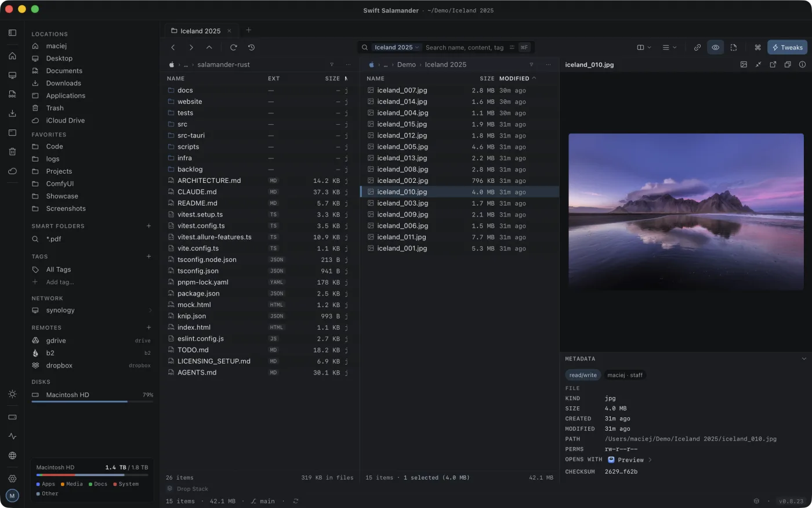The width and height of the screenshot is (812, 508).
Task: Open the list view mode dropdown
Action: click(669, 48)
